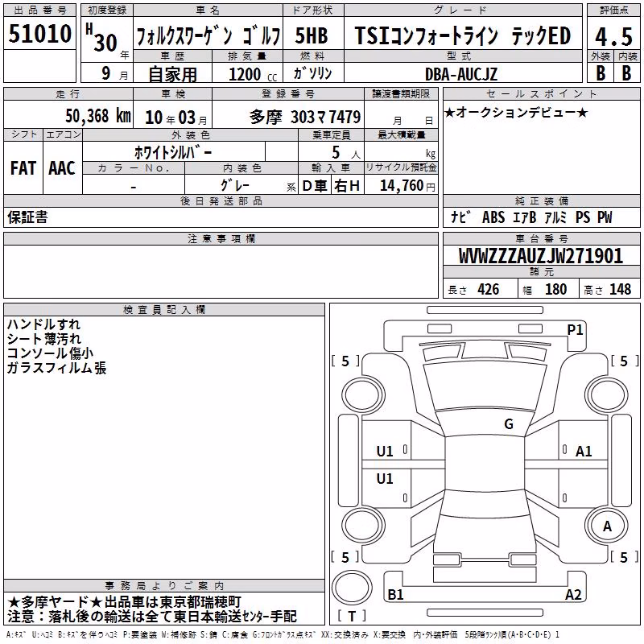The width and height of the screenshot is (644, 644).
Task: Click A1 mark on right door
Action: [x=584, y=452]
